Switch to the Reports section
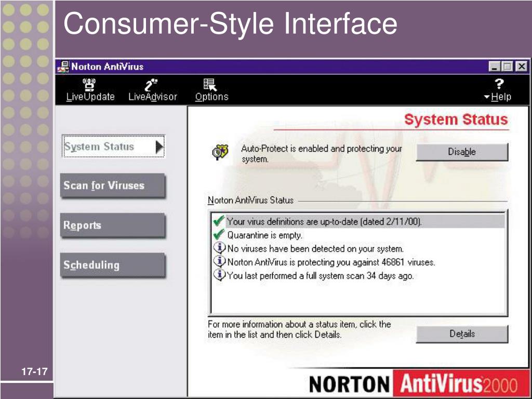 (113, 225)
